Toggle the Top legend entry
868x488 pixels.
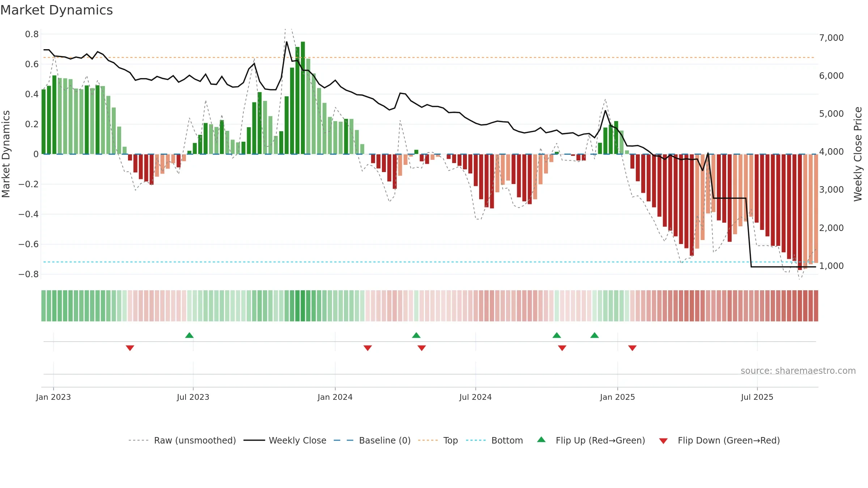[438, 440]
